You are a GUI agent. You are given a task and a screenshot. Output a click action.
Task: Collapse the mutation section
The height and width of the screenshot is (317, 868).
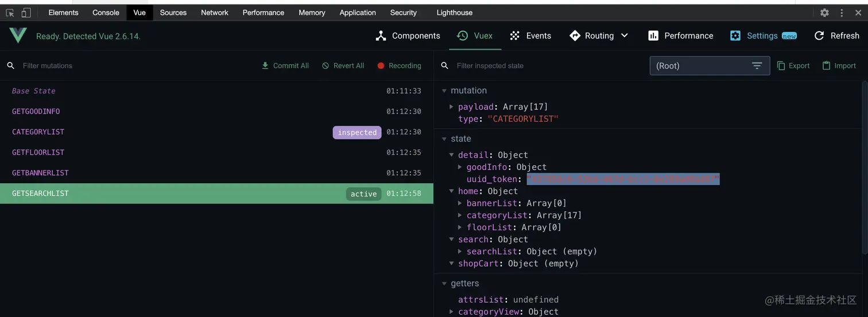coord(444,91)
